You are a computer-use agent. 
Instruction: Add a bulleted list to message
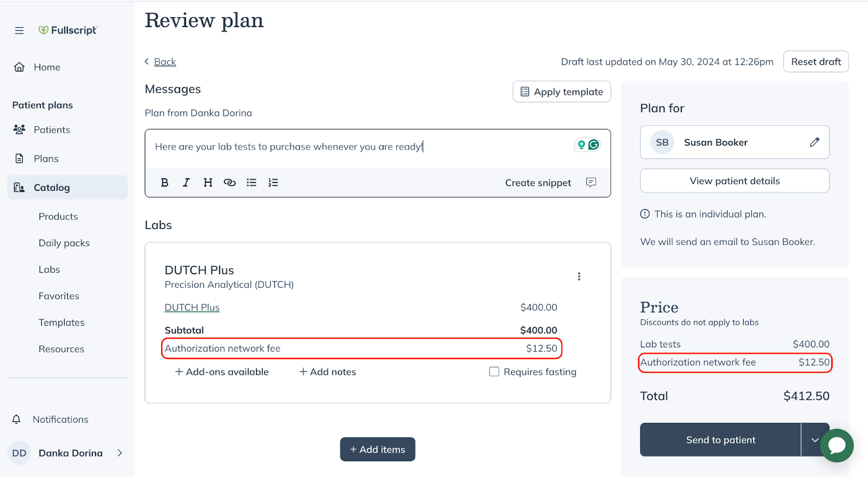tap(251, 183)
